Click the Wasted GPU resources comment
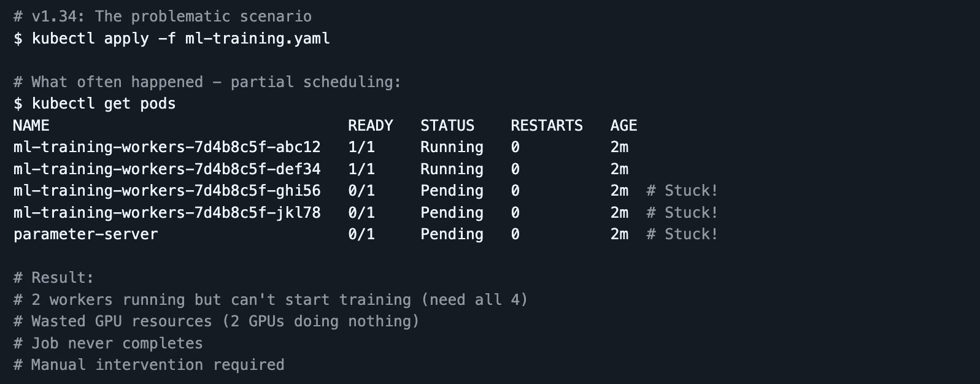Image resolution: width=980 pixels, height=384 pixels. click(217, 321)
